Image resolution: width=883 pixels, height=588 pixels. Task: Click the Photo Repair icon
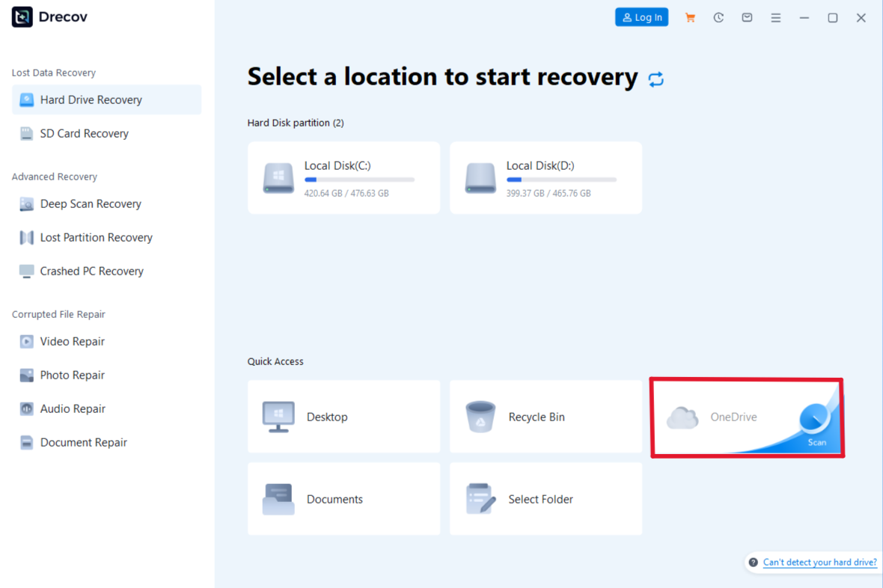26,375
